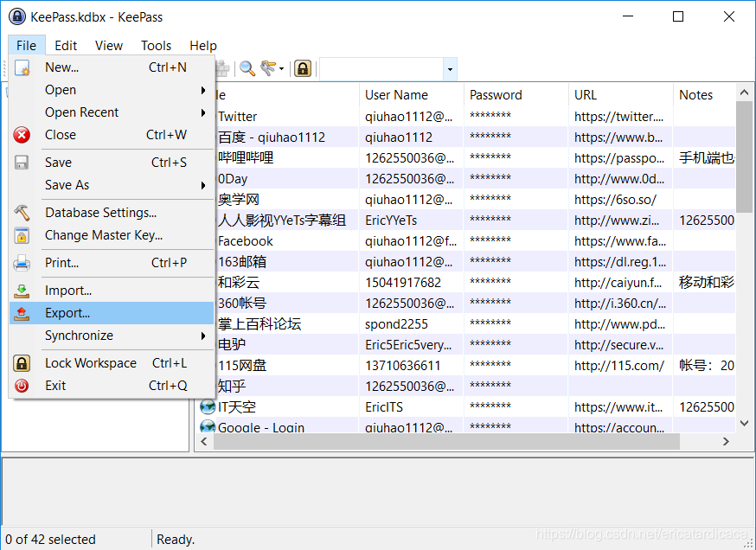The width and height of the screenshot is (756, 550).
Task: Select the 0Day entry row
Action: [475, 178]
